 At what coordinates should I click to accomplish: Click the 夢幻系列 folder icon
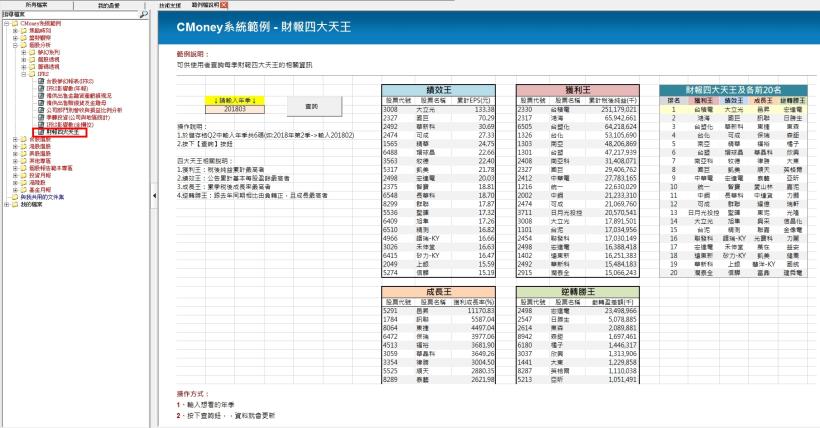tap(32, 52)
